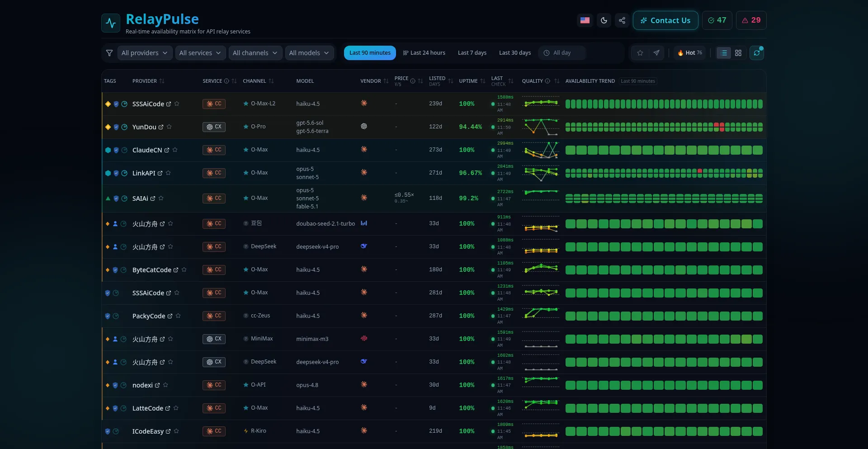868x449 pixels.
Task: Click the 'doubao-seed-2.1-turbo' model text
Action: pyautogui.click(x=325, y=224)
